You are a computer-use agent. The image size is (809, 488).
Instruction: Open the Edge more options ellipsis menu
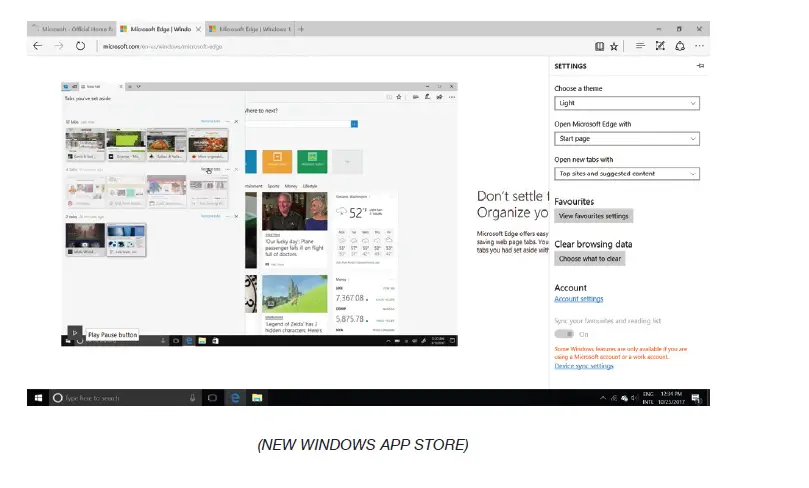pos(699,46)
